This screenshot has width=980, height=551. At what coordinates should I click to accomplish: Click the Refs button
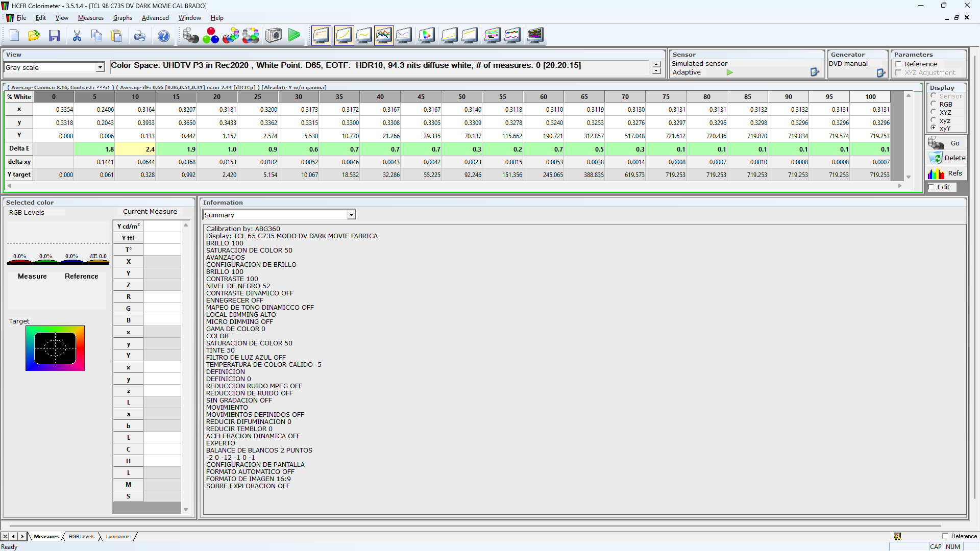pyautogui.click(x=947, y=173)
